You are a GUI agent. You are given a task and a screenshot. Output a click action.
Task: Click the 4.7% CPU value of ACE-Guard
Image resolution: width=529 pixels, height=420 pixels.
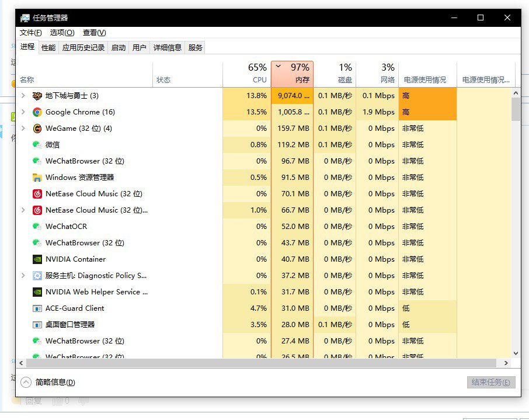click(247, 308)
